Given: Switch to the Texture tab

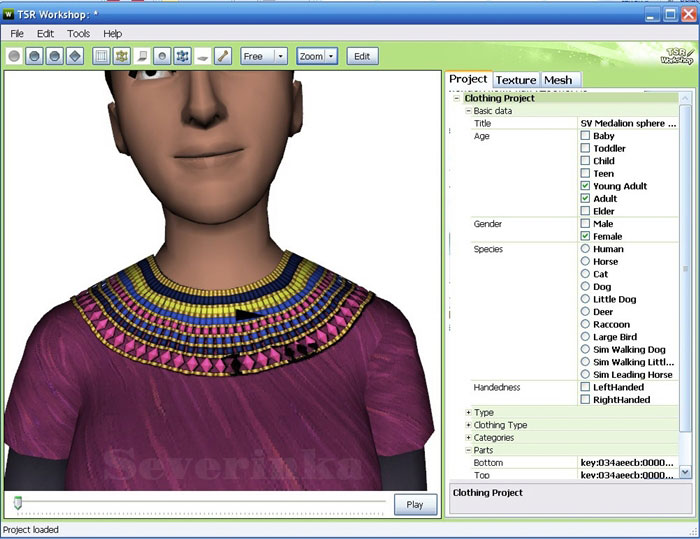Looking at the screenshot, I should point(516,80).
